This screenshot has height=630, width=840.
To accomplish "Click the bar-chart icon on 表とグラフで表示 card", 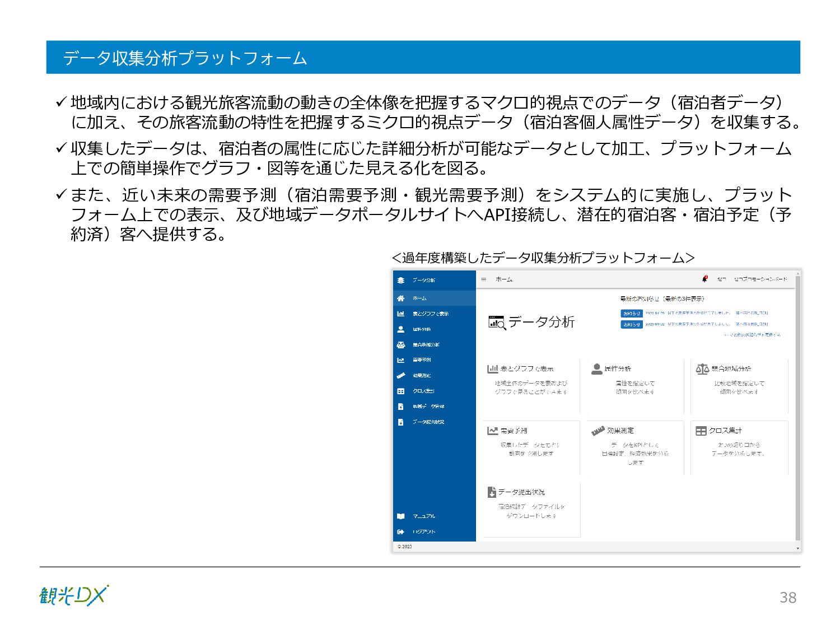I will tap(492, 368).
